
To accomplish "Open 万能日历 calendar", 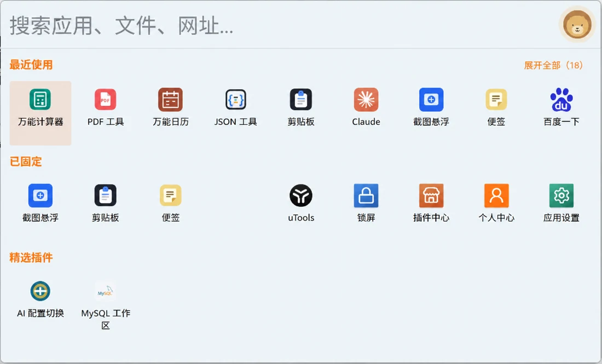I will coord(170,107).
